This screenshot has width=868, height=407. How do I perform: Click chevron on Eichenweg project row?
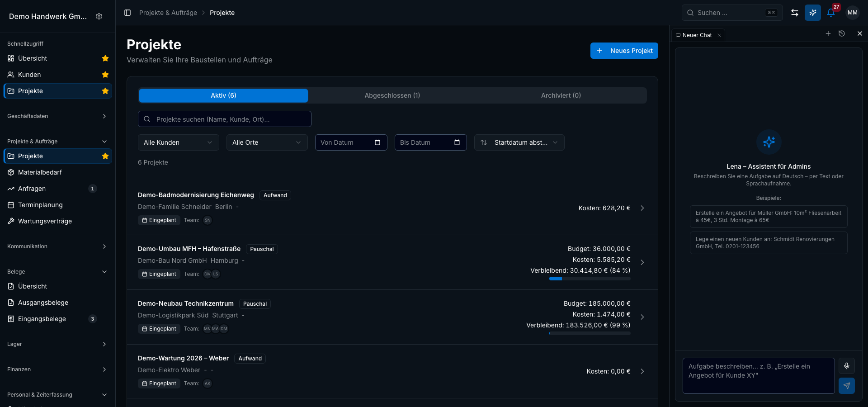pyautogui.click(x=642, y=208)
